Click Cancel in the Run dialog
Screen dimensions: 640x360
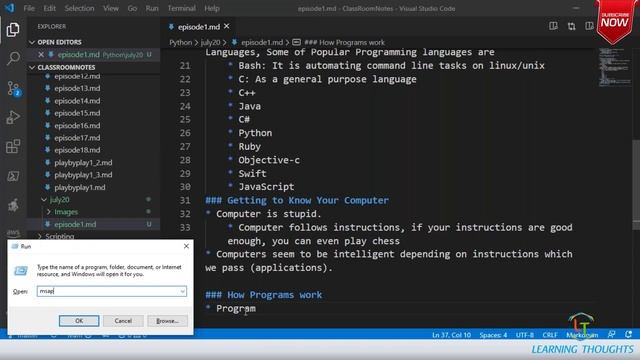point(123,321)
